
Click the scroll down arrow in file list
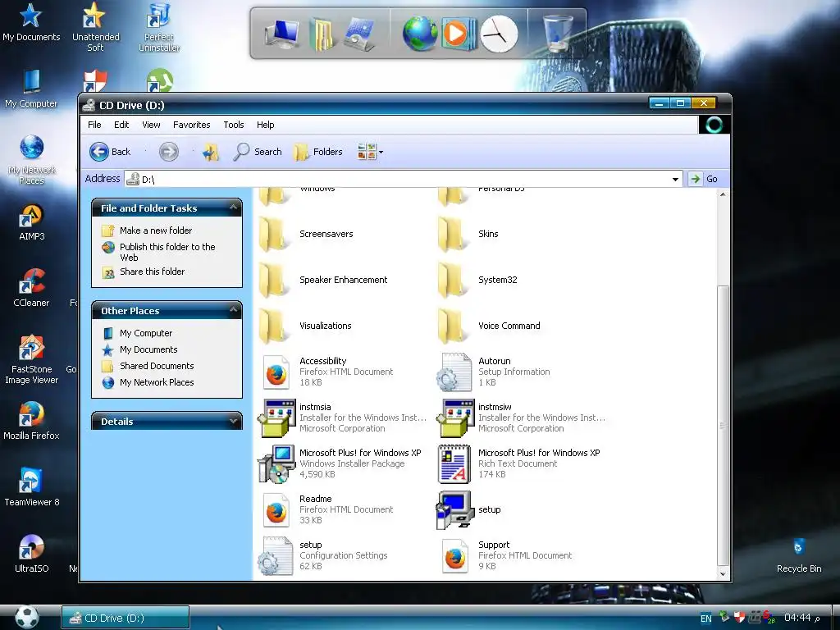(x=723, y=573)
